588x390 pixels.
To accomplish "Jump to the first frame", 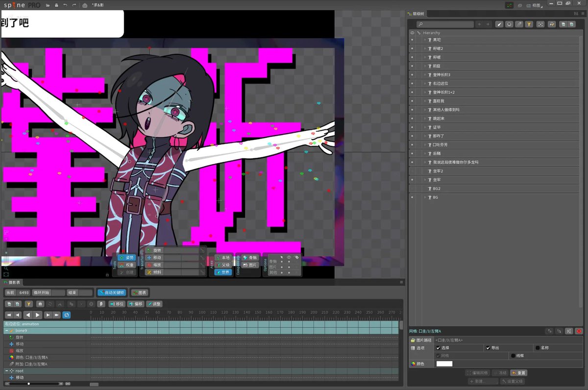I will pyautogui.click(x=9, y=315).
